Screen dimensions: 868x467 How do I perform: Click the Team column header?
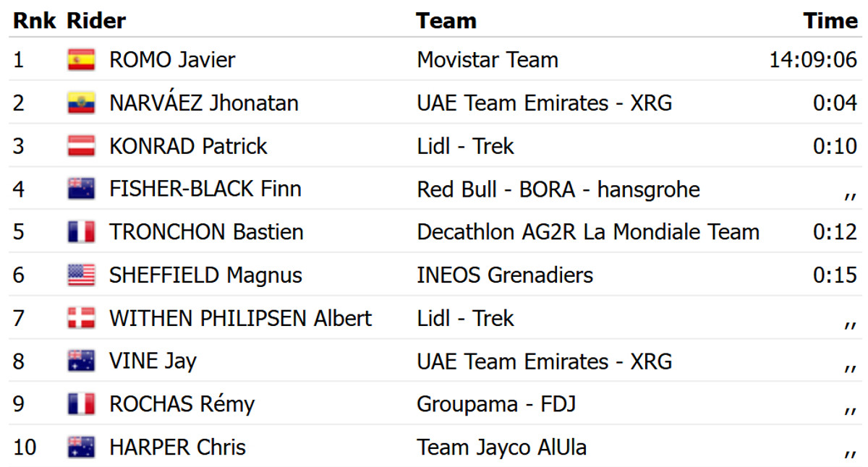(446, 21)
